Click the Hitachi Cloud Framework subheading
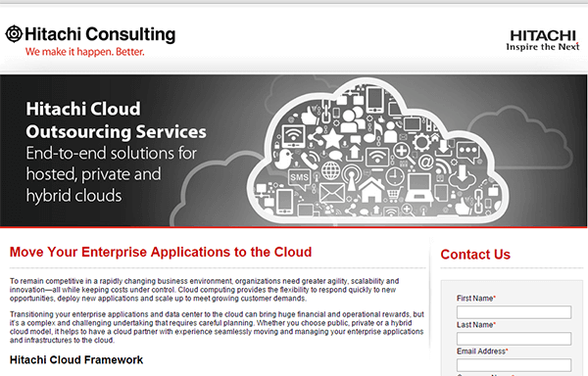Screen dimensions: 588x376 click(x=76, y=360)
